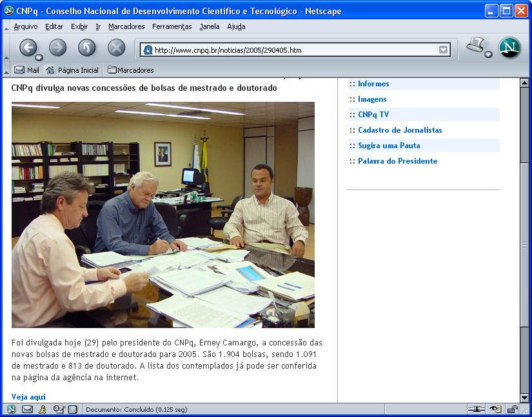Click the cookie privacy eye icon
Screen dimensions: 532x417
coord(495,409)
